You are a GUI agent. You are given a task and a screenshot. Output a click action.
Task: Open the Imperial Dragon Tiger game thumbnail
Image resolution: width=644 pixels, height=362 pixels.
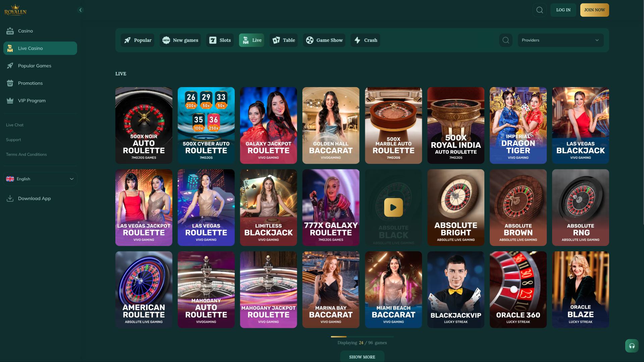tap(518, 125)
